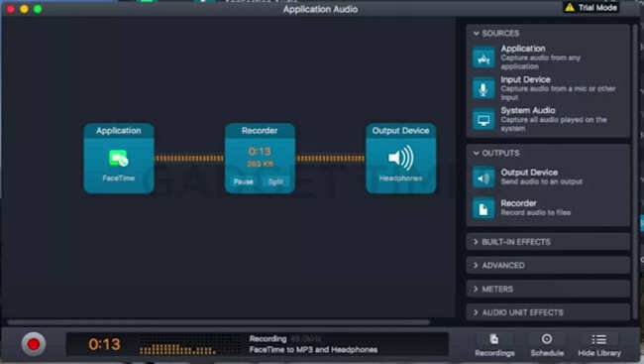
Task: Click the Application block title
Action: click(x=118, y=130)
